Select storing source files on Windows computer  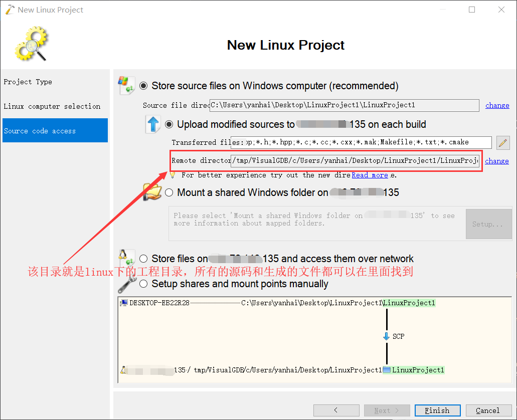[143, 86]
